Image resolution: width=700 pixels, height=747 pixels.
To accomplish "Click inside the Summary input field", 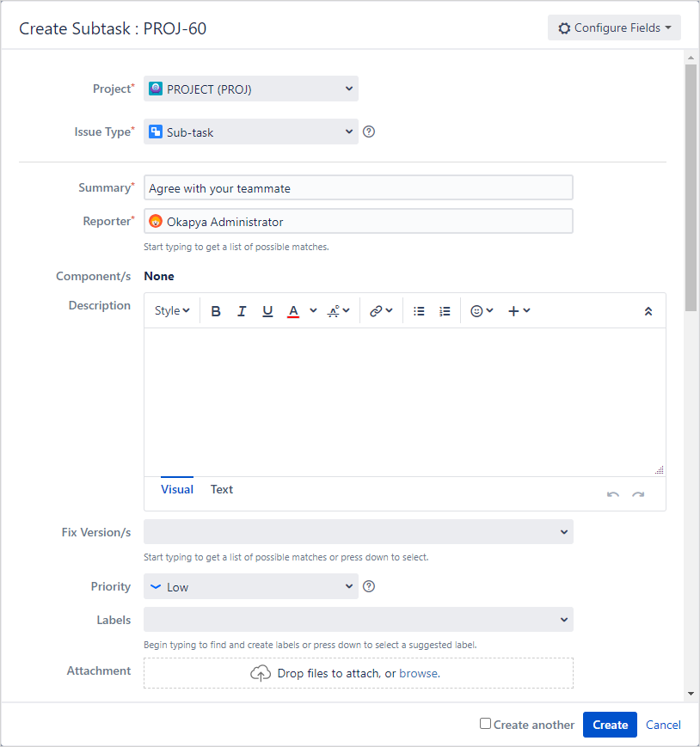I will 358,187.
